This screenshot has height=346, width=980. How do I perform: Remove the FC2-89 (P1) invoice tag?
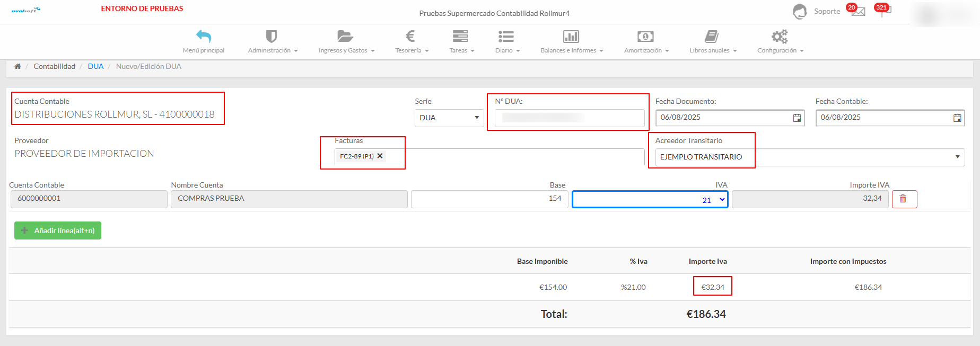pos(380,156)
